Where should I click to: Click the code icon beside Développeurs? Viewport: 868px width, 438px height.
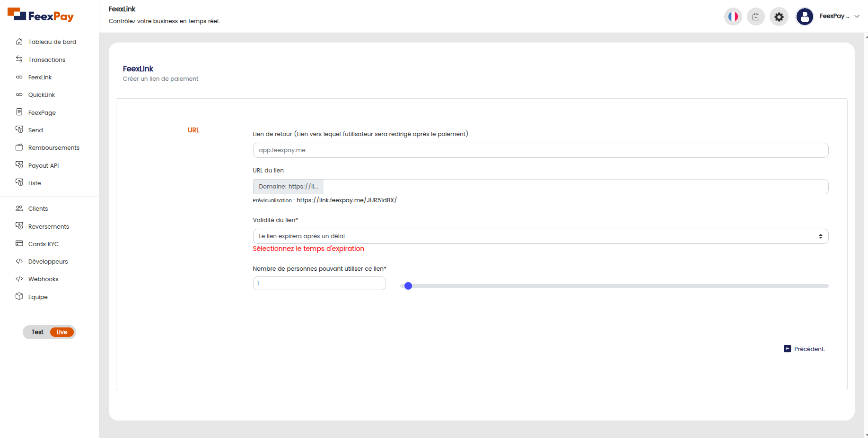pos(19,261)
